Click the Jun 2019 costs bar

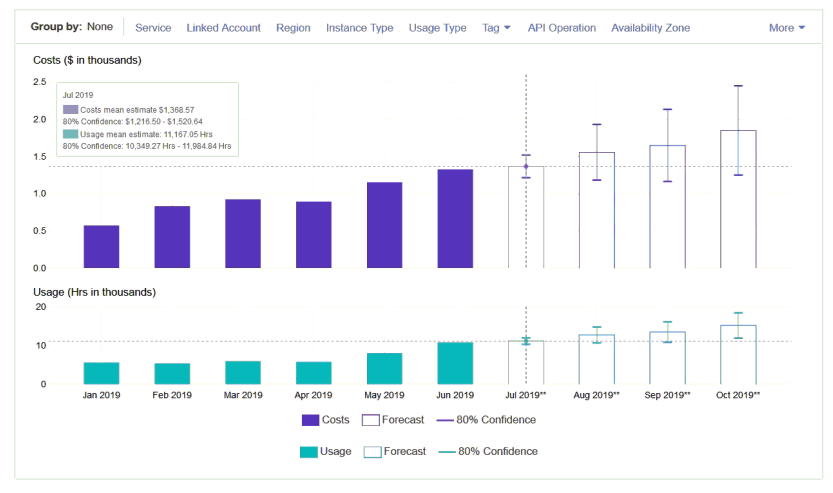(455, 219)
